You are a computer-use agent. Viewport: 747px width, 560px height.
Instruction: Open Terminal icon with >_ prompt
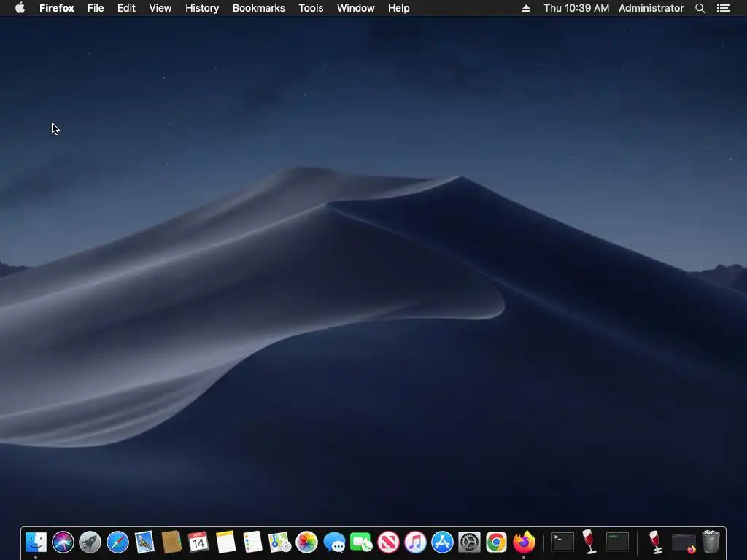(562, 542)
